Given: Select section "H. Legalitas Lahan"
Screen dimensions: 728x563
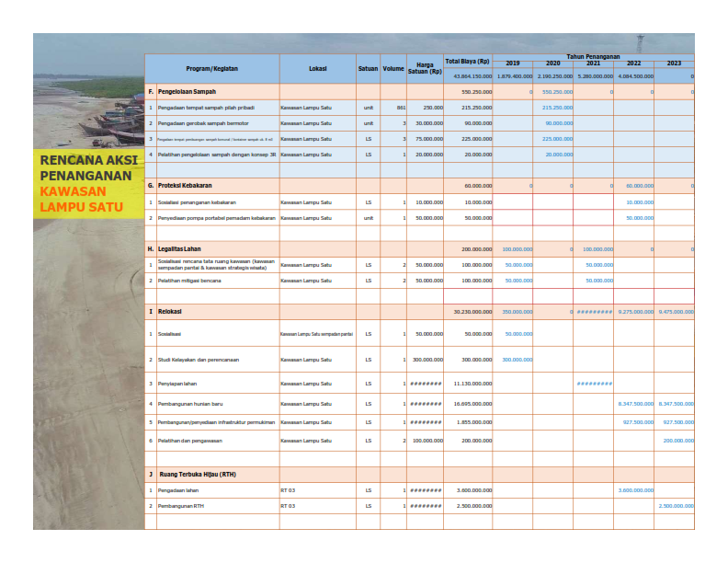Looking at the screenshot, I should [174, 249].
